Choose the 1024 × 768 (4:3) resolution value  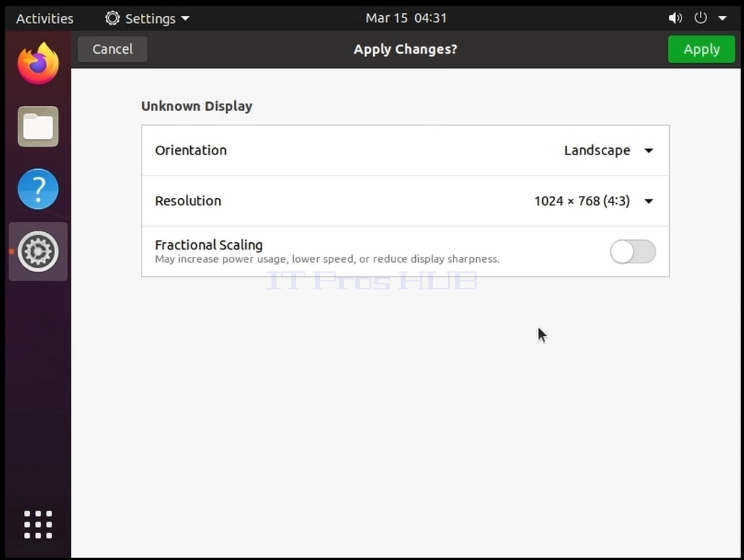[581, 201]
